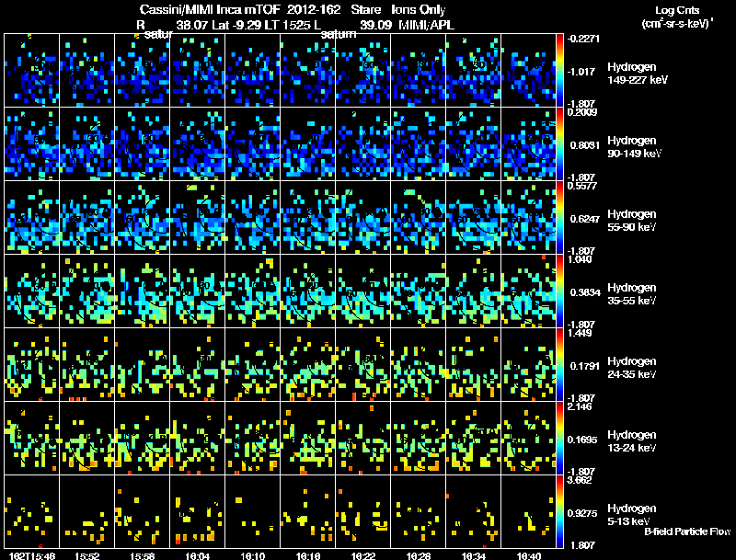This screenshot has height=560, width=736.
Task: Click the color bar beside Hydrogen 35-55 keV
Action: (559, 291)
